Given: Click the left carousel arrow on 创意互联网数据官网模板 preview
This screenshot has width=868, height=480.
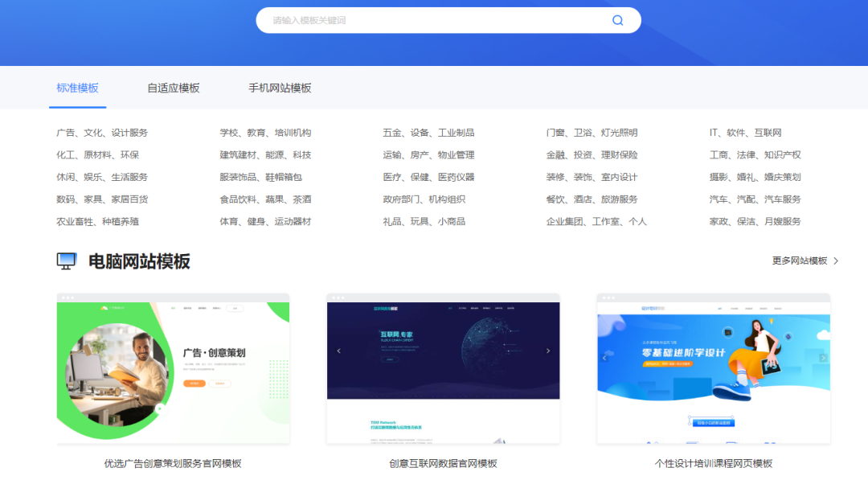Looking at the screenshot, I should [338, 351].
